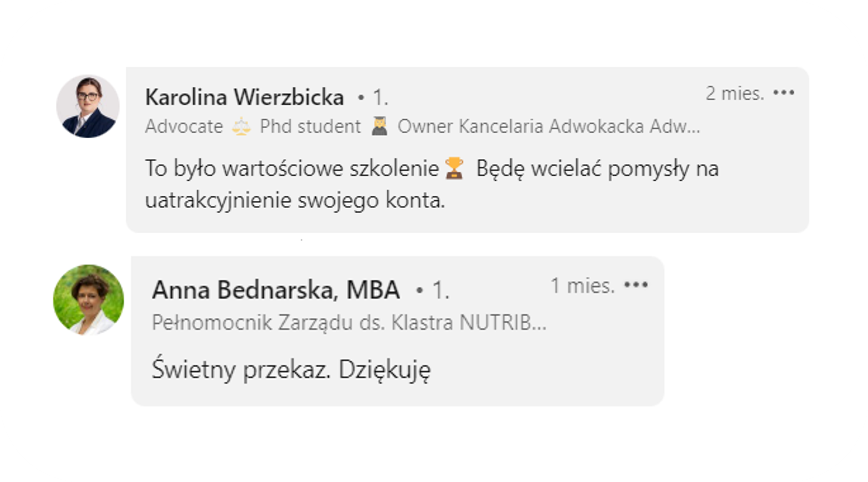Open three-dot menu on Karolina's comment
This screenshot has width=868, height=482.
pyautogui.click(x=784, y=93)
